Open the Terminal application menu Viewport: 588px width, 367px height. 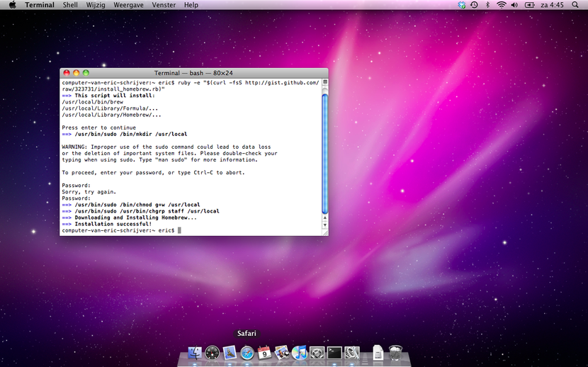point(40,5)
